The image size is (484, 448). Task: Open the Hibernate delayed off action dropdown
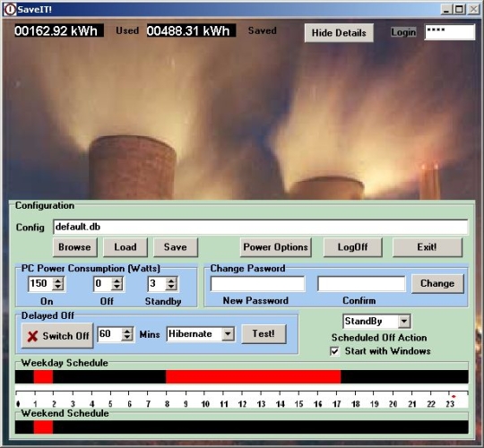point(229,333)
